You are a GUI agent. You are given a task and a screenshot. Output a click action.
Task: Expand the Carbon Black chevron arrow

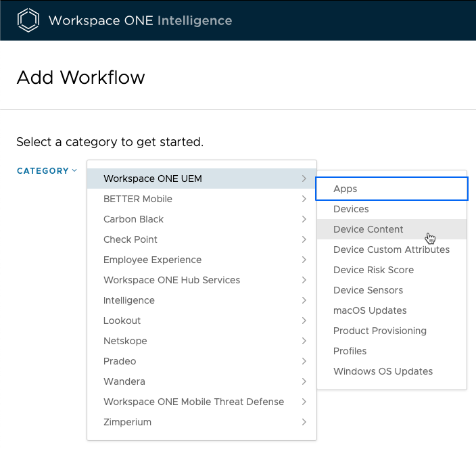(304, 219)
